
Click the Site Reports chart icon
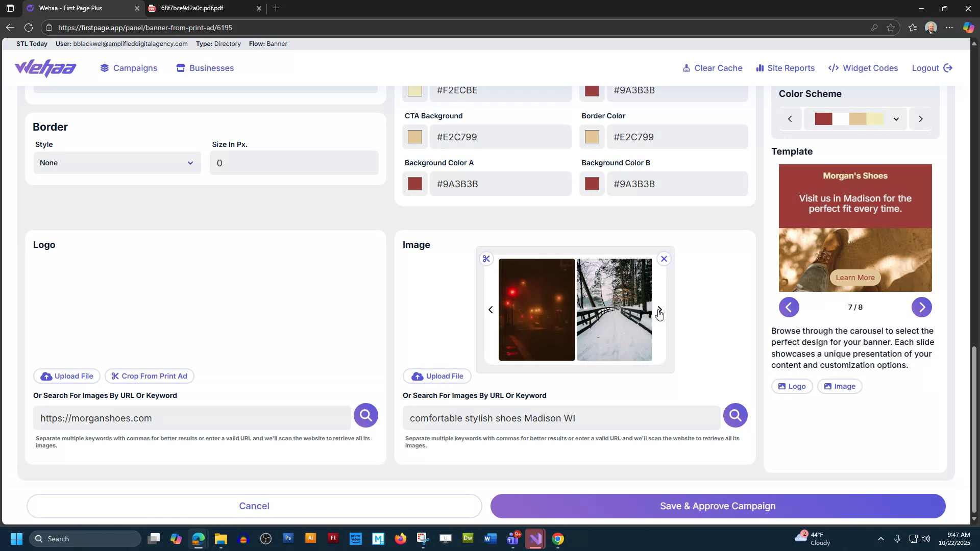pos(760,68)
